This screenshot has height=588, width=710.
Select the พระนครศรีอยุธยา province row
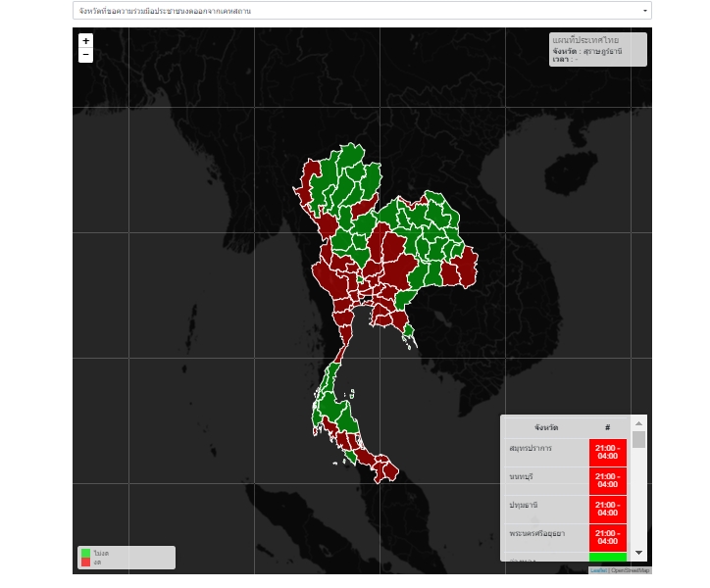point(566,538)
